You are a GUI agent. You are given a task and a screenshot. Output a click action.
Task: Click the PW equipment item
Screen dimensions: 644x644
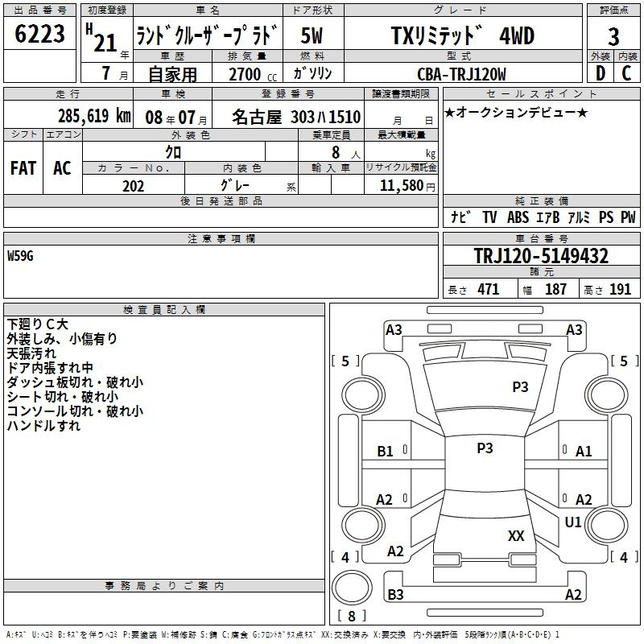[628, 217]
